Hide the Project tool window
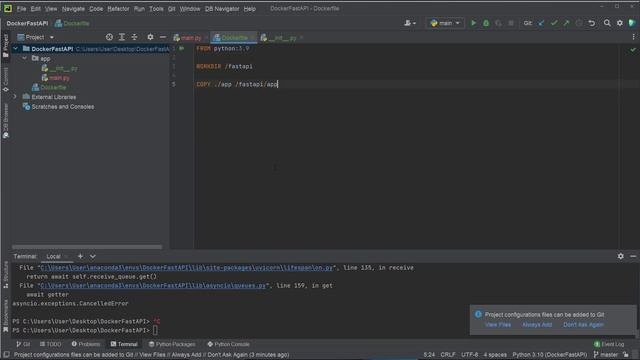 point(163,37)
